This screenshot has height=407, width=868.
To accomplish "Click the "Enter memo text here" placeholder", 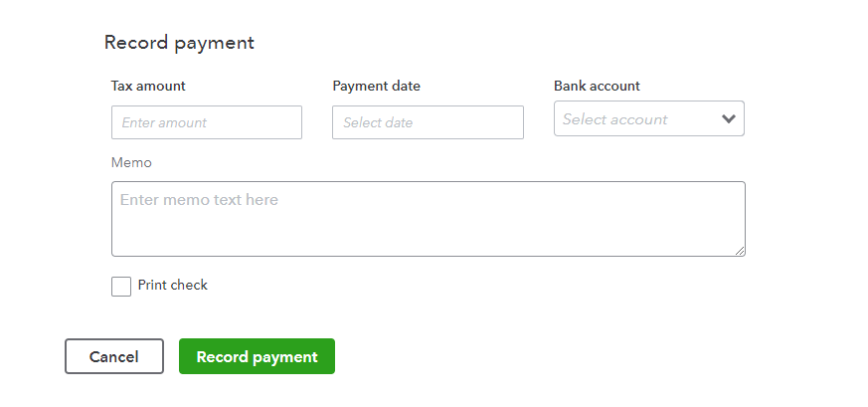I will 199,200.
